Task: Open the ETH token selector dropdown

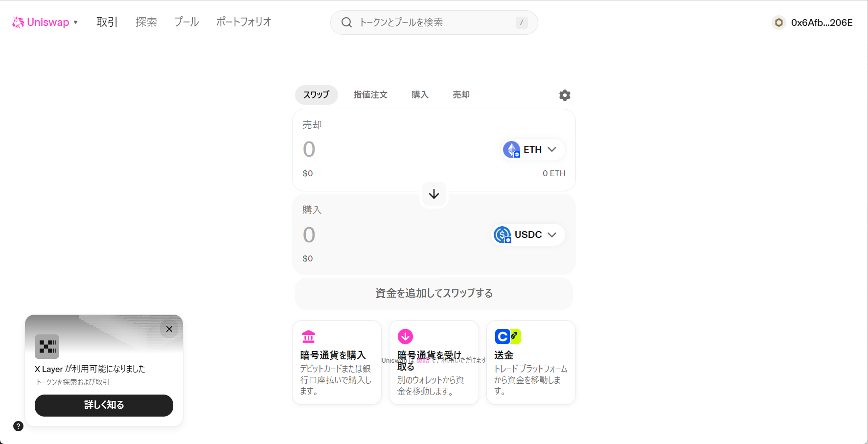Action: point(553,149)
